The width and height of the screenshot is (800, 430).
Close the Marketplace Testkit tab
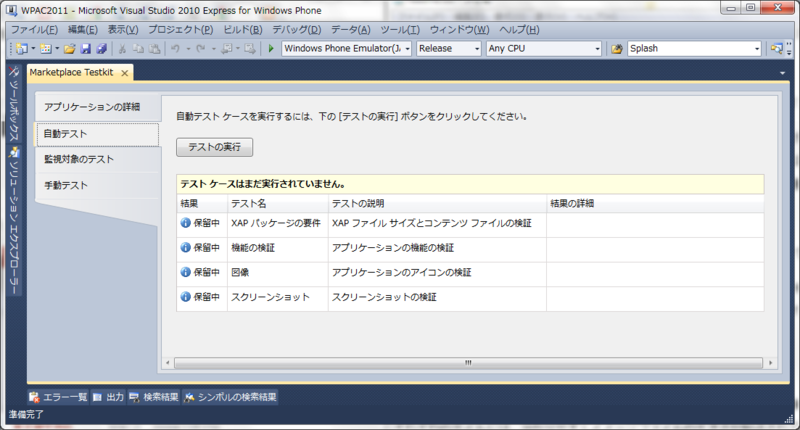124,73
